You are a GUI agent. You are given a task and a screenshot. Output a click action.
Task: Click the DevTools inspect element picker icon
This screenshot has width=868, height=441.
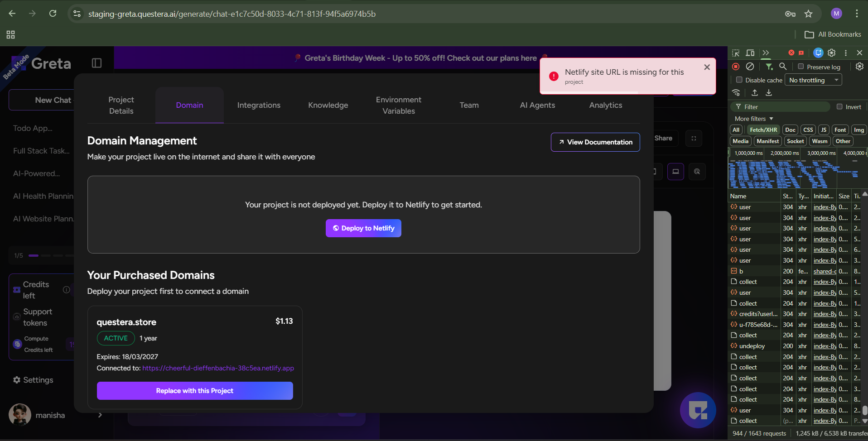[x=736, y=53]
